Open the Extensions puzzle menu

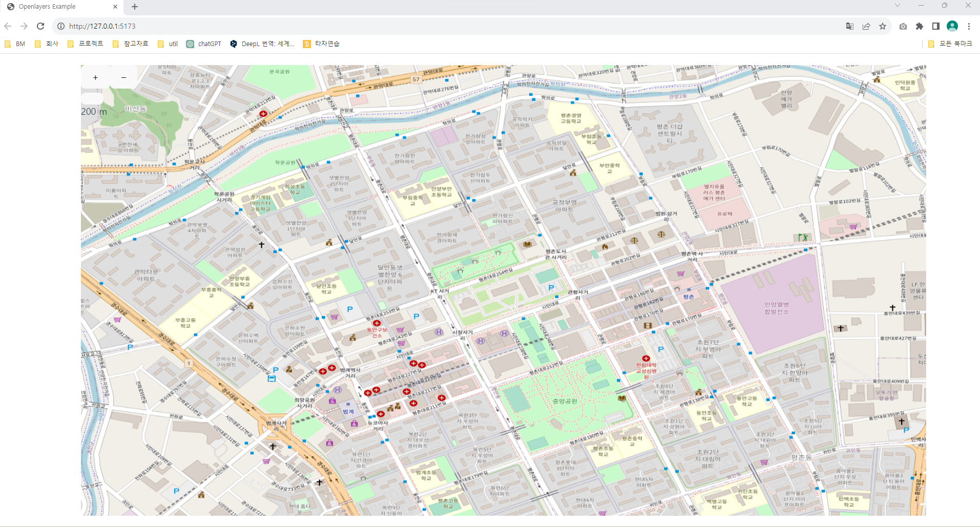coord(920,26)
